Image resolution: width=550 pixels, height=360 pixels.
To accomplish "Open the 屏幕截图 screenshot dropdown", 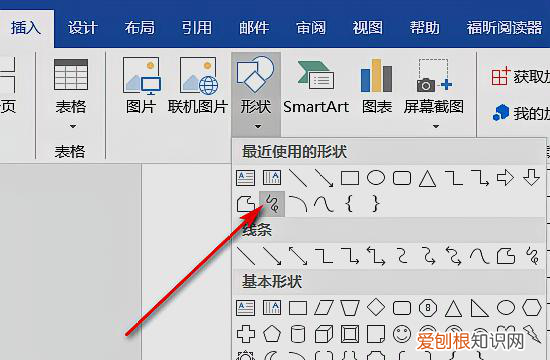I will 434,93.
